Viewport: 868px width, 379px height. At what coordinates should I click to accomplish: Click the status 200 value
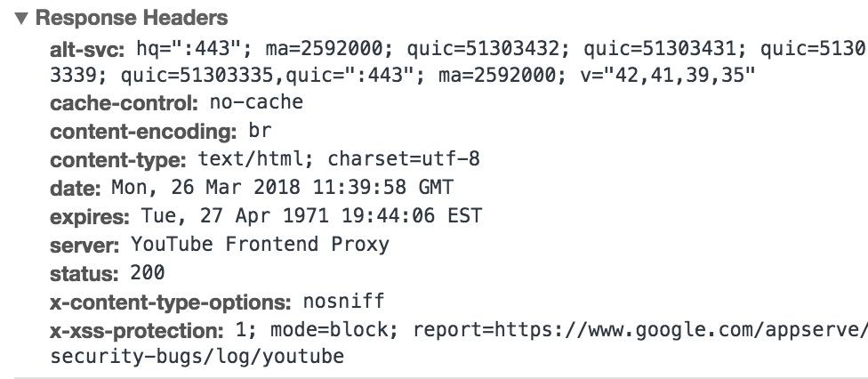click(x=148, y=273)
